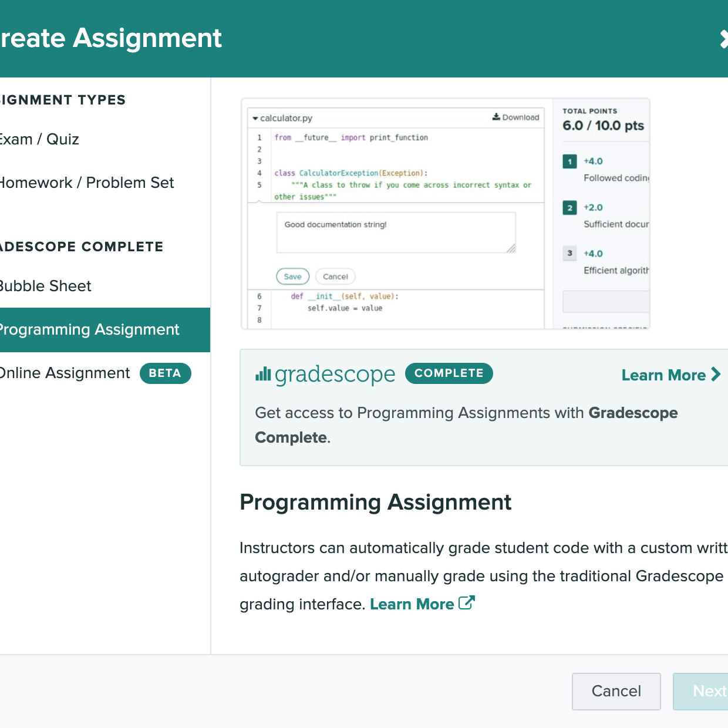Click the Cancel button in the footer
The height and width of the screenshot is (728, 728).
tap(616, 691)
